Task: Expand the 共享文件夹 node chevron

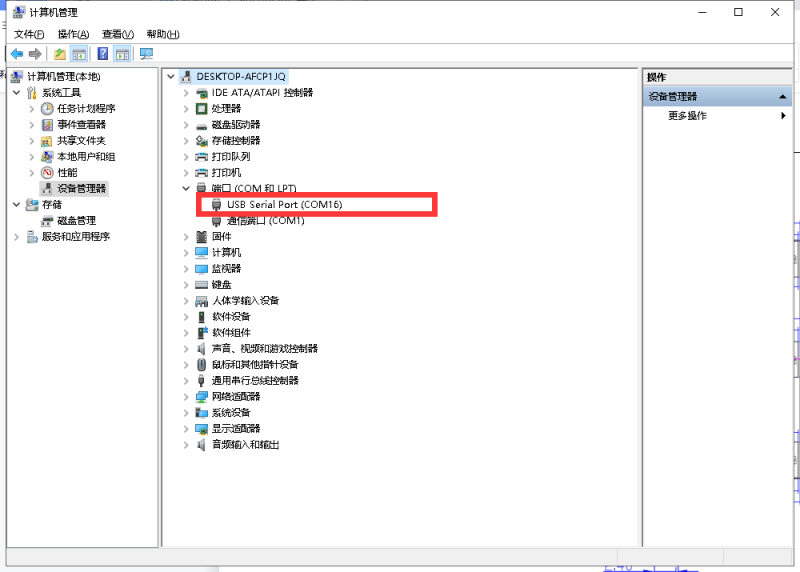Action: pos(32,140)
